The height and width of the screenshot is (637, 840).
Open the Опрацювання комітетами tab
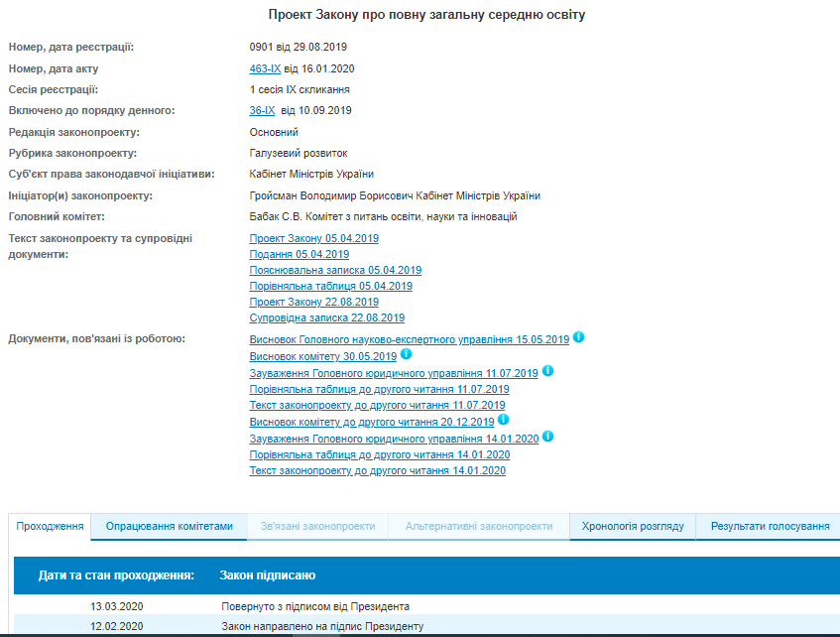click(169, 526)
